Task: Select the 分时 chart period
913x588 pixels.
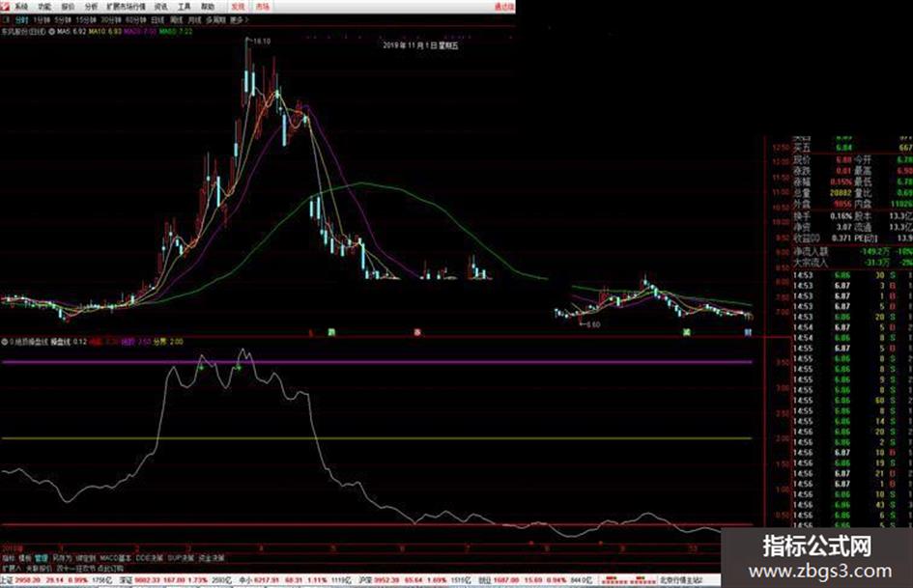Action: 21,20
